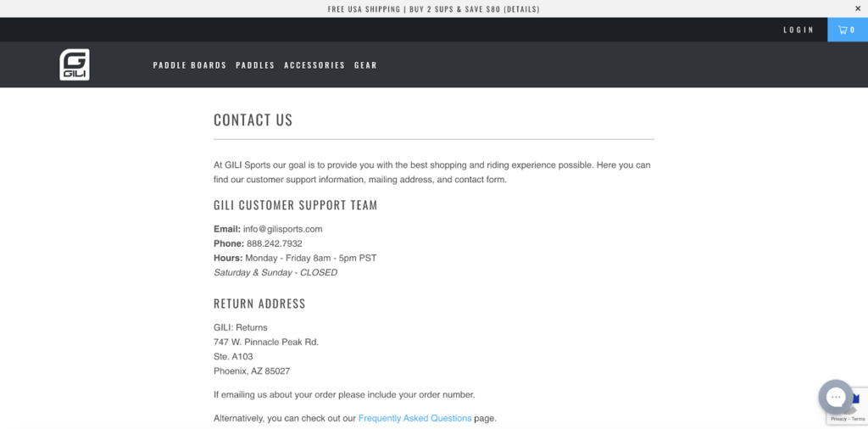The height and width of the screenshot is (429, 868).
Task: Click the hours text Monday - Friday 8am - 5pm PST
Action: [311, 258]
